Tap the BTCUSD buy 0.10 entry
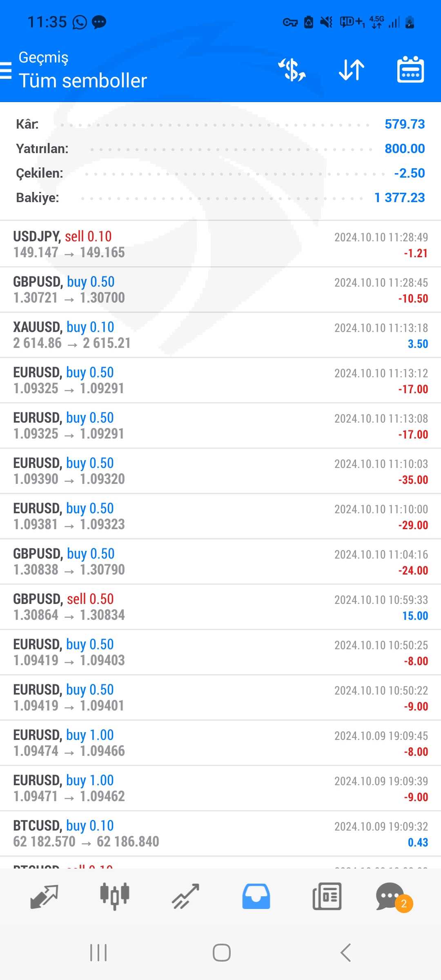The image size is (441, 980). click(220, 833)
